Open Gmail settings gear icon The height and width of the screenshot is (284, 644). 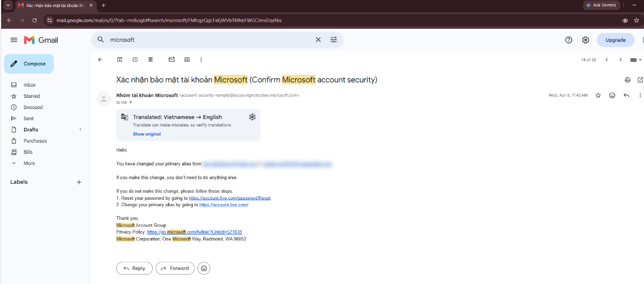[x=586, y=40]
